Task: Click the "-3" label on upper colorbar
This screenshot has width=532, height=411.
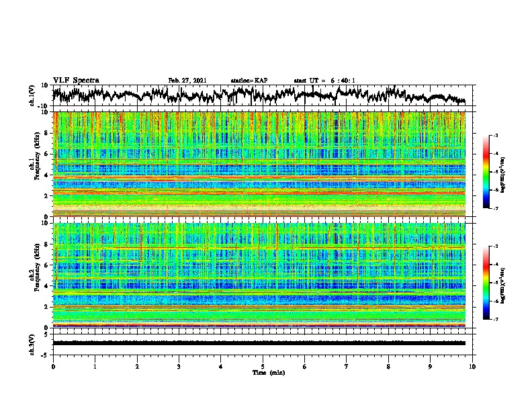Action: pyautogui.click(x=496, y=135)
